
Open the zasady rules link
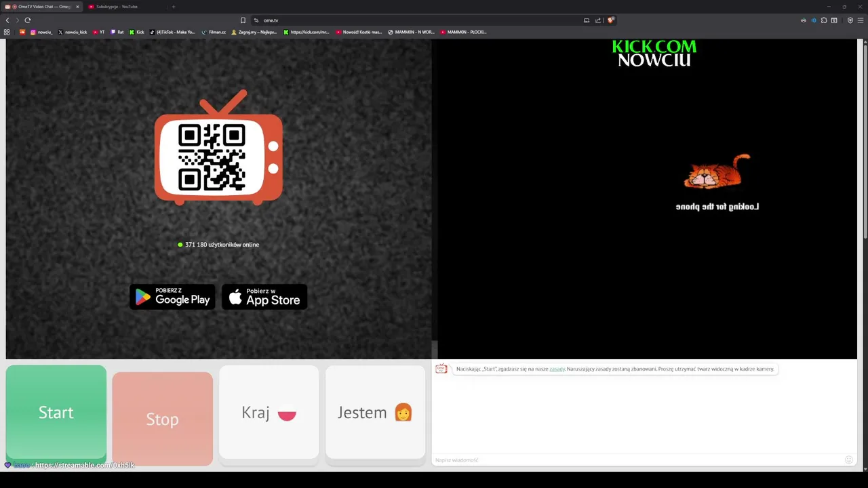(x=557, y=369)
